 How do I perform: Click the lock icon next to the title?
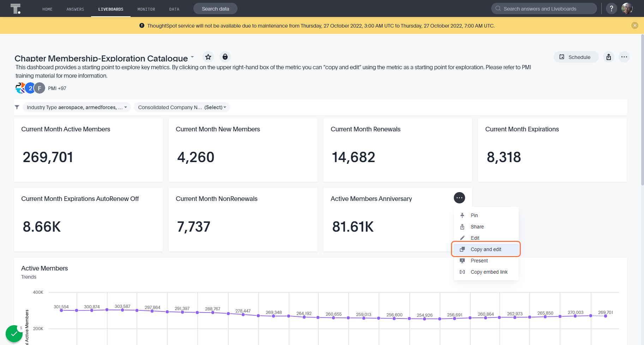[225, 57]
